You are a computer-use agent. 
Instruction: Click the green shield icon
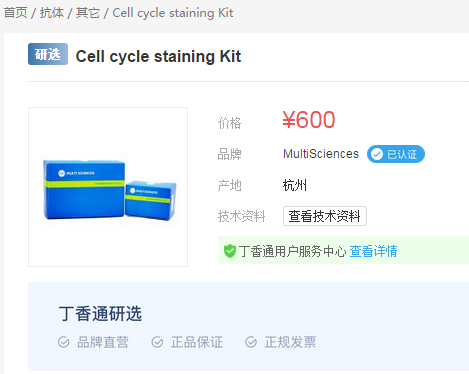pyautogui.click(x=230, y=251)
